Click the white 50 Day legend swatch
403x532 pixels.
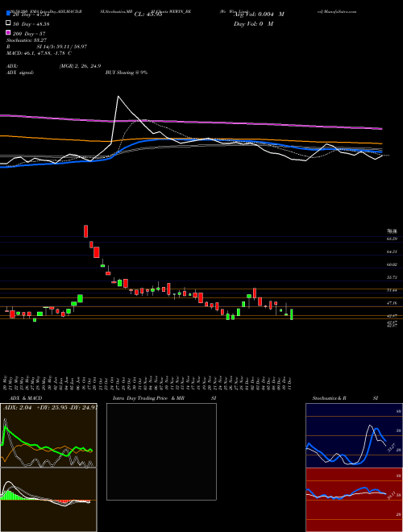pyautogui.click(x=9, y=23)
